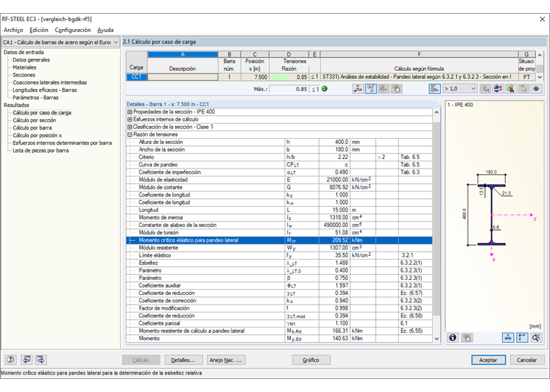Click the 'Momento resistente de cálculo a pandeo lateral' row

click(x=279, y=331)
